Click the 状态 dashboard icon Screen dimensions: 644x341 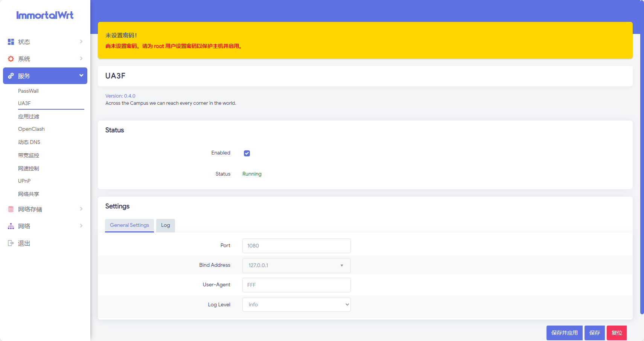tap(11, 42)
